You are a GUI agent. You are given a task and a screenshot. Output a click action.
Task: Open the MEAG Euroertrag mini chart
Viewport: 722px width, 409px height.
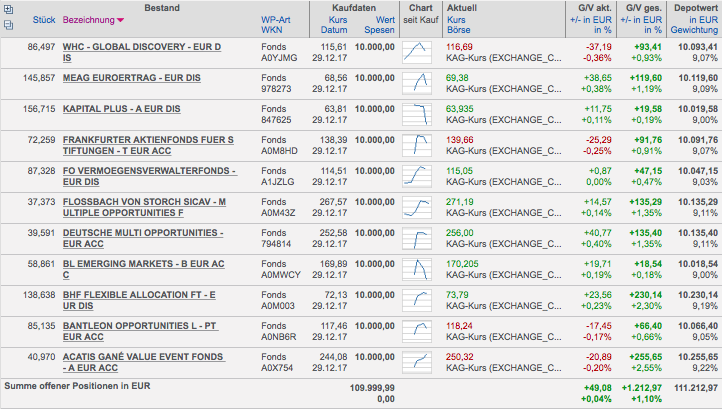pyautogui.click(x=417, y=83)
